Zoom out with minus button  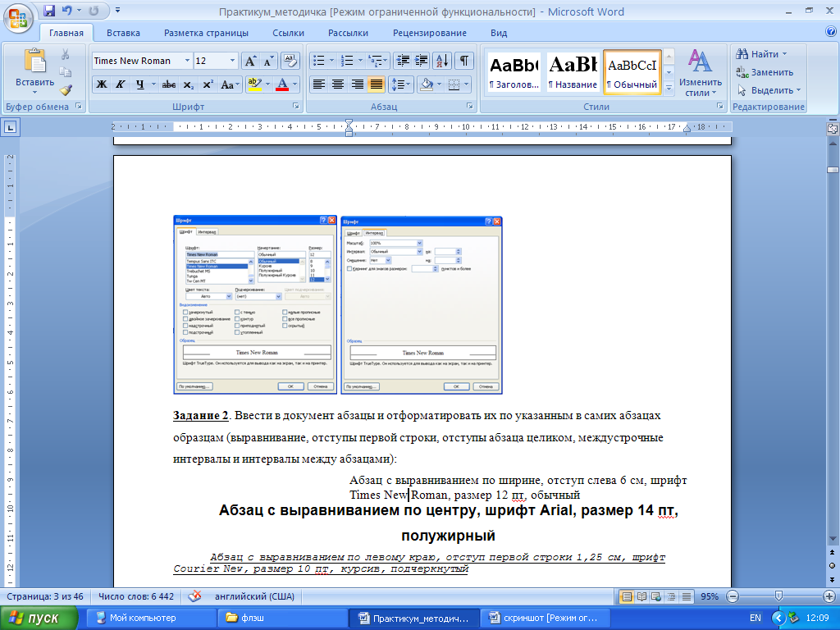tap(733, 596)
